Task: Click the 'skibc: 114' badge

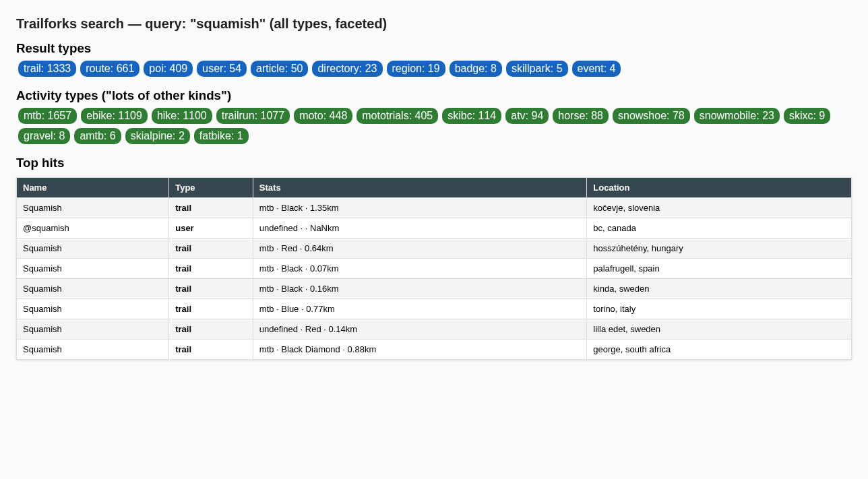Action: [x=472, y=116]
